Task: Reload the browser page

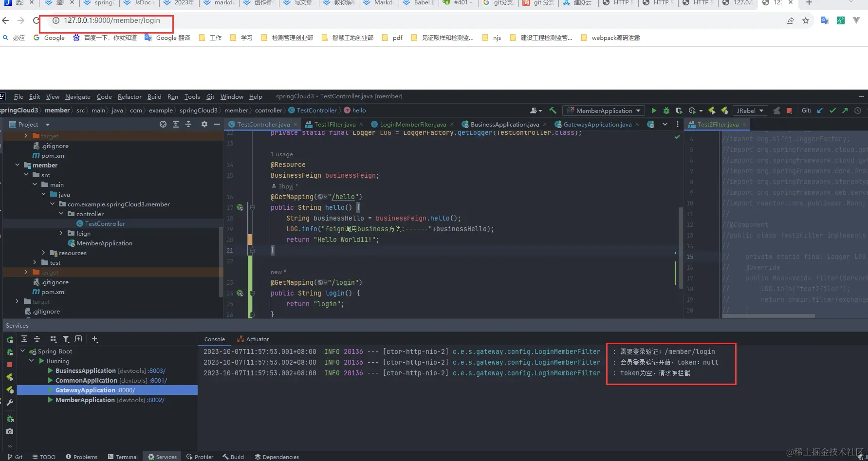Action: tap(36, 20)
